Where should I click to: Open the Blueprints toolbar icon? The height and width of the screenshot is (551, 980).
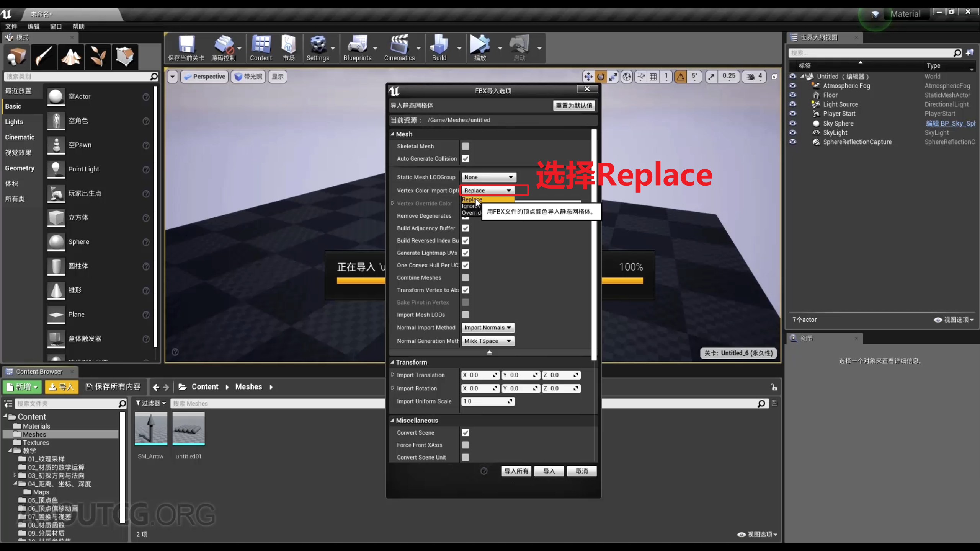point(358,46)
